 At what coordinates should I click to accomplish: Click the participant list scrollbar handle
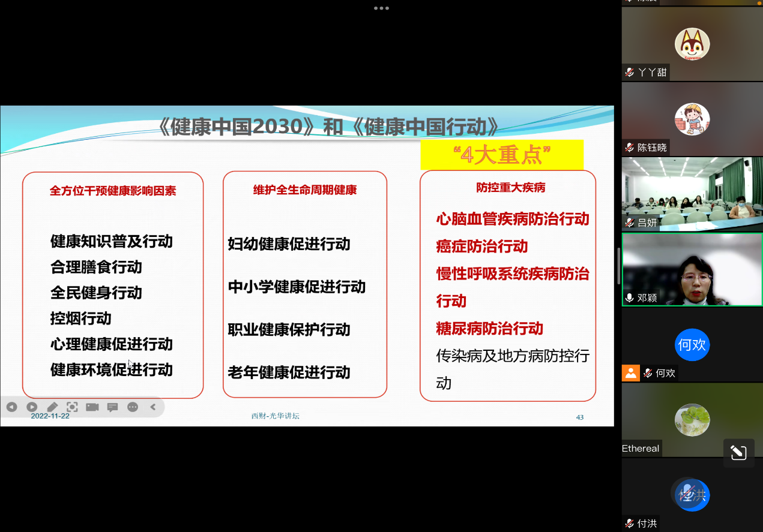pyautogui.click(x=618, y=266)
